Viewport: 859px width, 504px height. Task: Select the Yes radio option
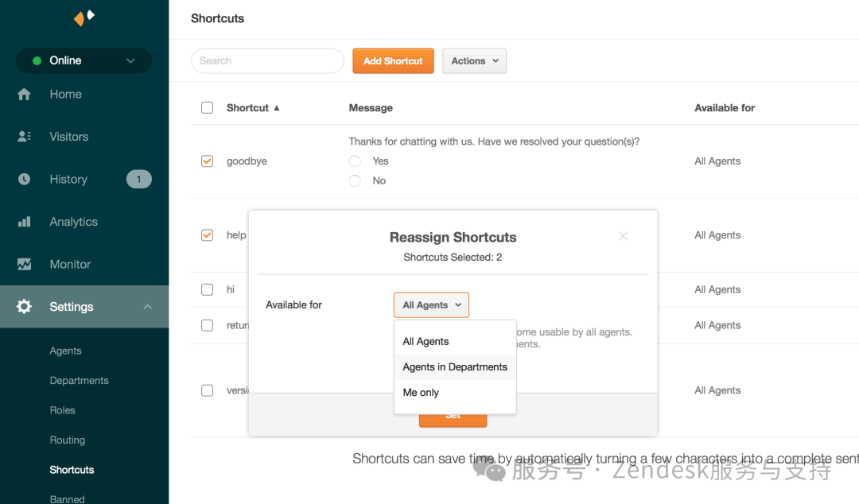tap(355, 161)
